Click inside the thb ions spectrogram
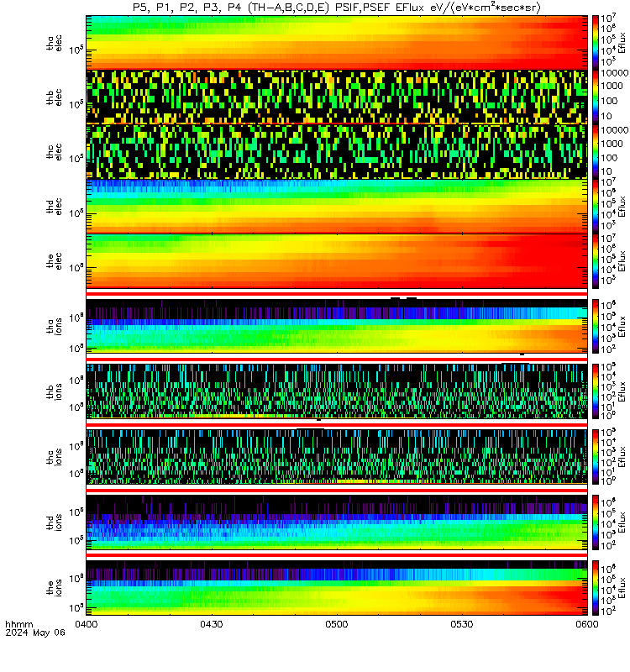 (x=337, y=391)
